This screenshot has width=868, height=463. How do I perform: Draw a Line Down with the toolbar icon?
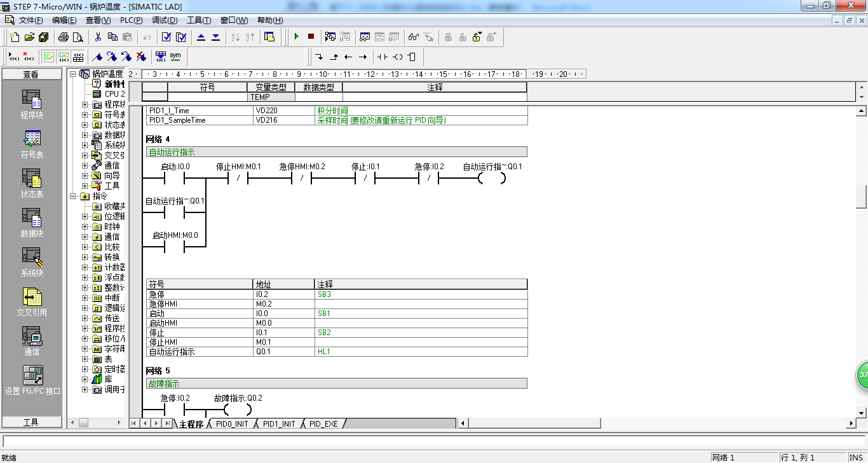[319, 57]
